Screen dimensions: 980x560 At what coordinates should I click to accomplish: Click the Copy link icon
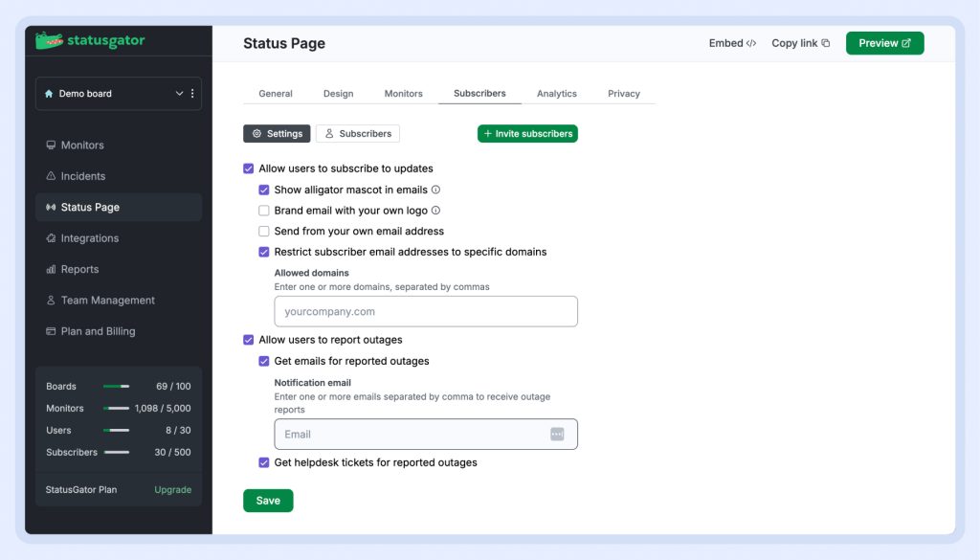826,43
